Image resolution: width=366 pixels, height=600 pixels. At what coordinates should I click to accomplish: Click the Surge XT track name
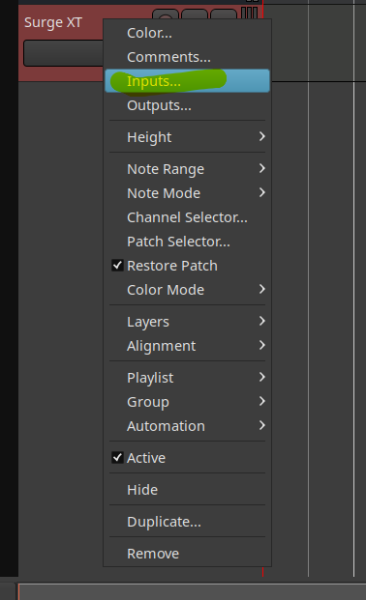coord(53,22)
